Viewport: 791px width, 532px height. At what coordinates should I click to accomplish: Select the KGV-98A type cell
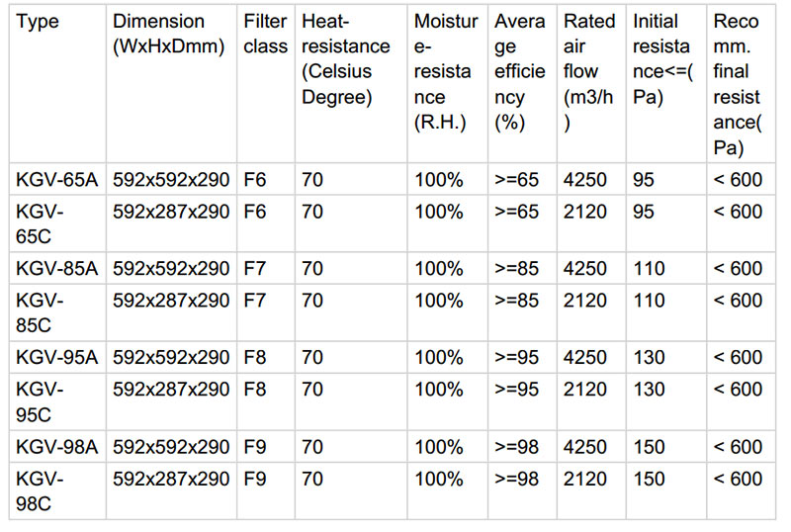coord(56,447)
